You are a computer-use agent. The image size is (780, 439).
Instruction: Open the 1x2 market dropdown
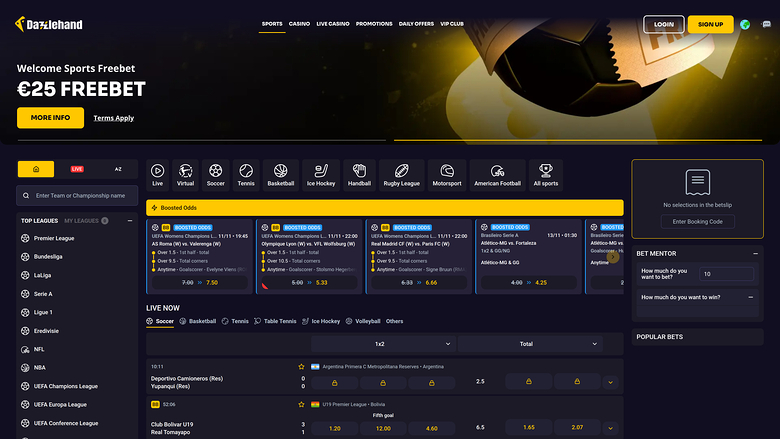pyautogui.click(x=384, y=344)
